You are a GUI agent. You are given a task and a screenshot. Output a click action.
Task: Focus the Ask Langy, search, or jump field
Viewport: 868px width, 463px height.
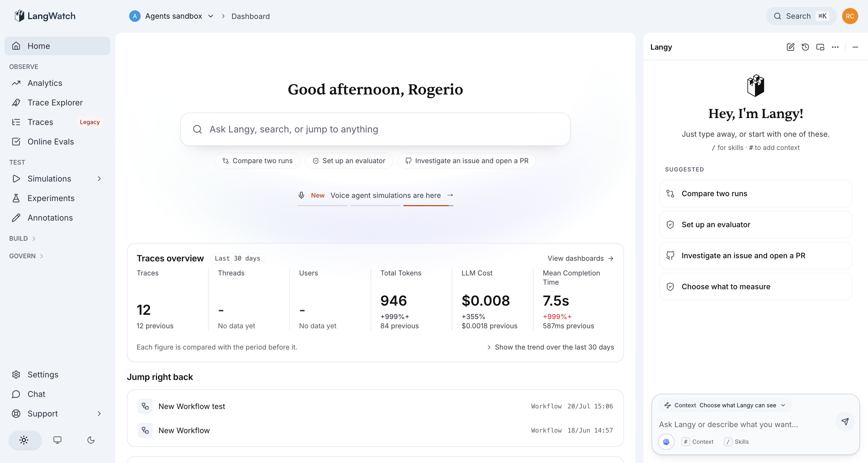[375, 129]
